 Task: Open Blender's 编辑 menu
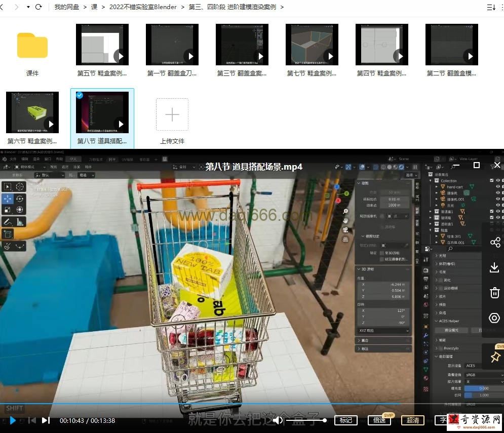(25, 159)
